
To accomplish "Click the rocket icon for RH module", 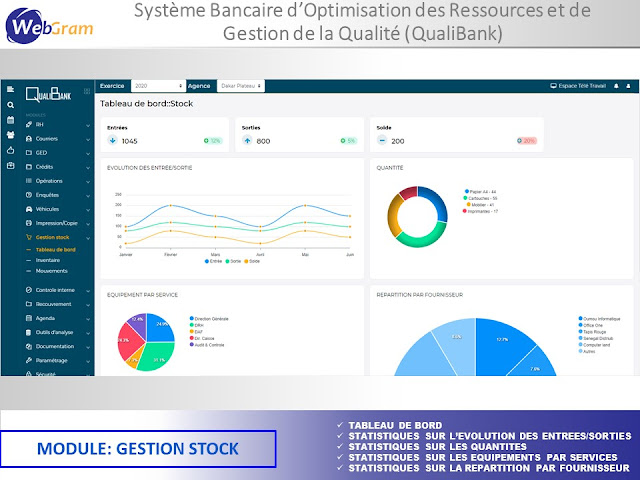I will [29, 124].
